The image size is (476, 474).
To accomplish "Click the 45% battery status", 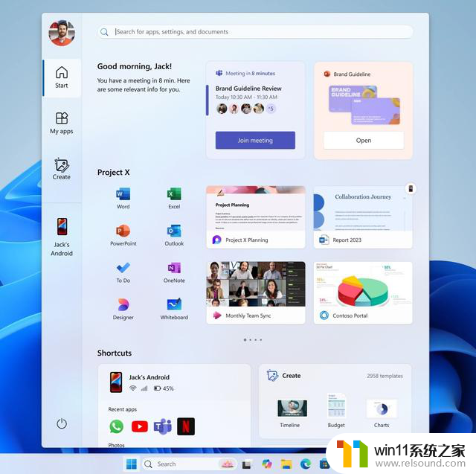I will click(164, 388).
